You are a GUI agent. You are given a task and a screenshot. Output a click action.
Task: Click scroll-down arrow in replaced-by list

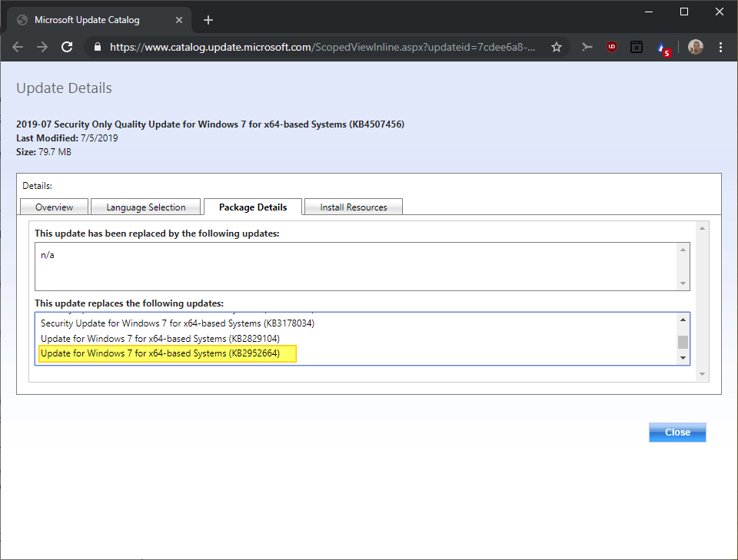pos(683,283)
